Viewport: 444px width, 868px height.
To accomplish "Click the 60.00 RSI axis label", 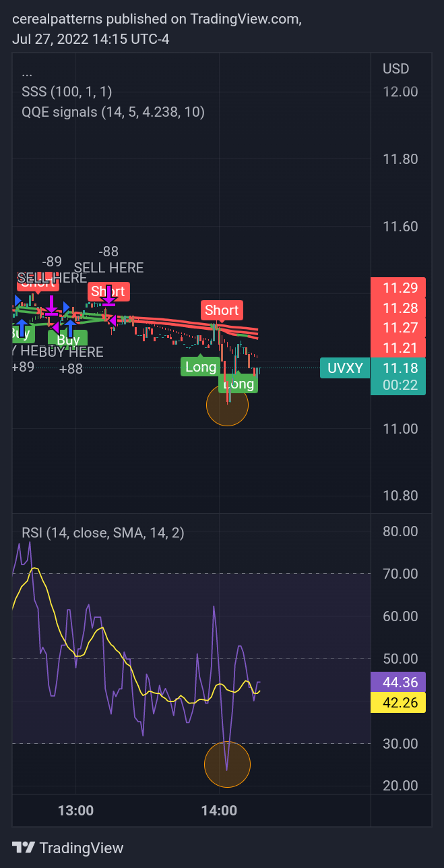I will point(400,616).
